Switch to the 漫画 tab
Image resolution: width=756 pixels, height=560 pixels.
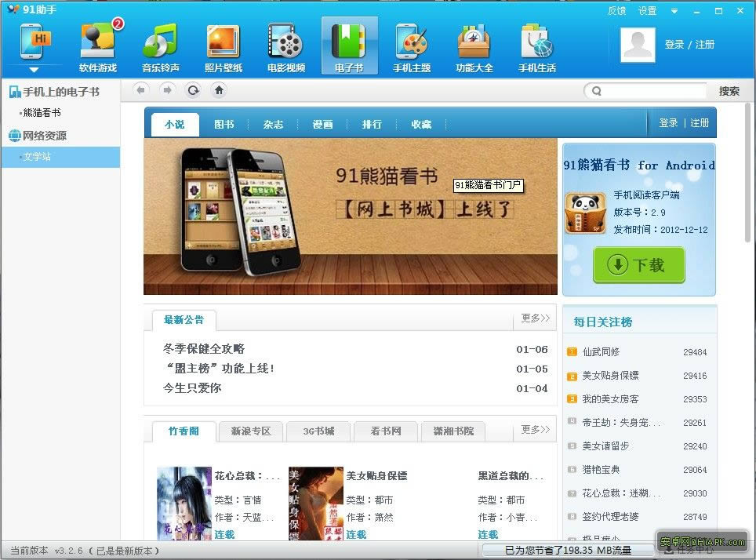pyautogui.click(x=322, y=125)
